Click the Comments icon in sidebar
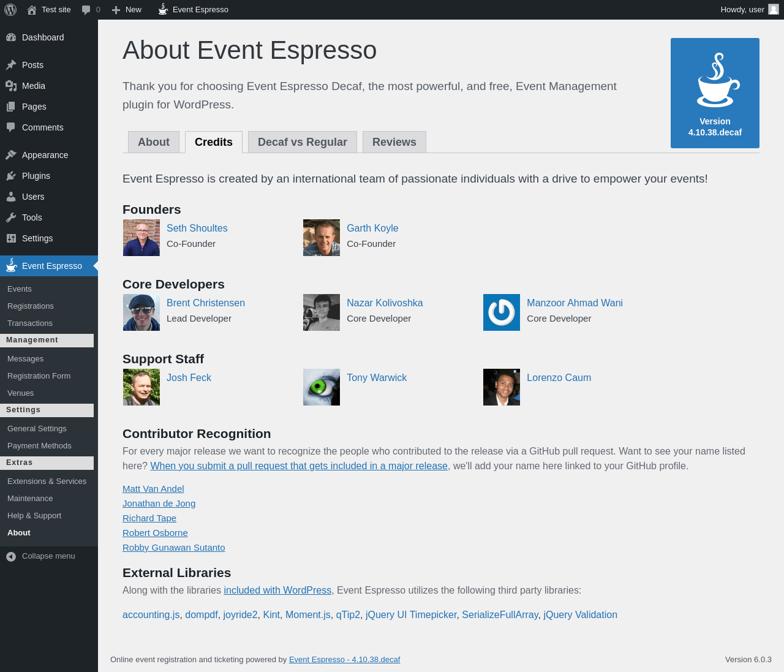Viewport: 784px width, 672px height. [11, 127]
